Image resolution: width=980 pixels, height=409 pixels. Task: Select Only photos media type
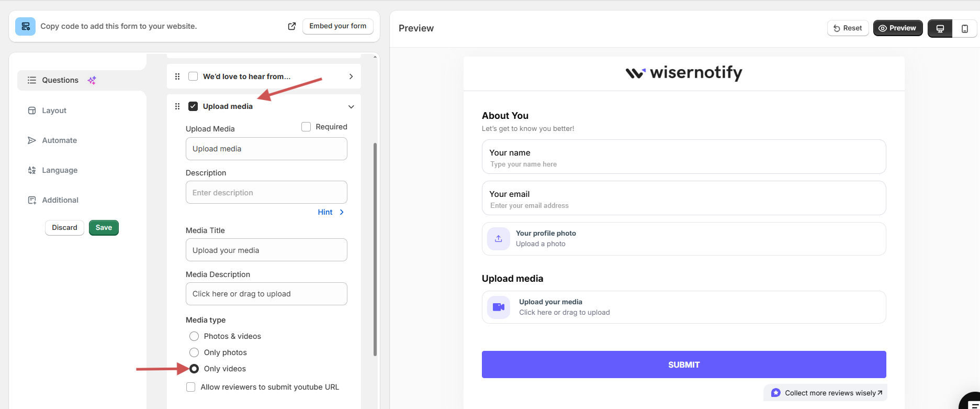(x=194, y=352)
